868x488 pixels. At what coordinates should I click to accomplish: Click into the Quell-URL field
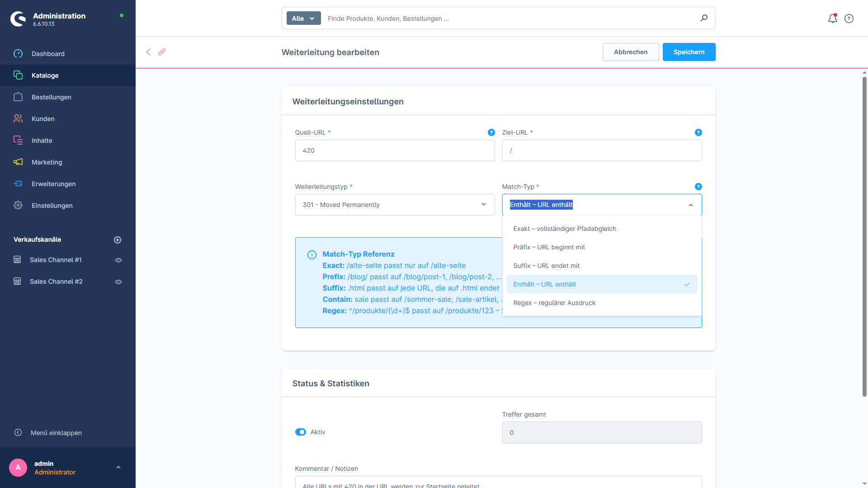pyautogui.click(x=395, y=150)
